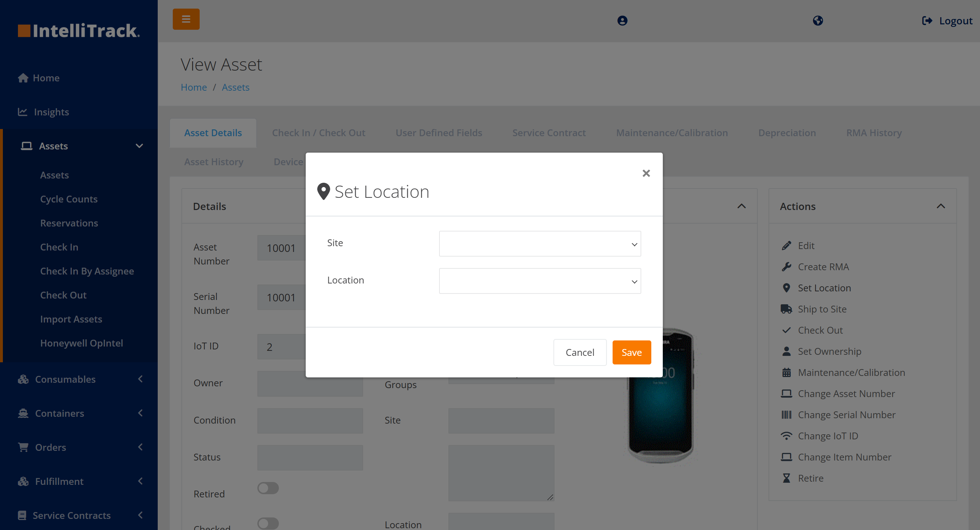
Task: Click the Create RMA wrench icon
Action: 786,267
